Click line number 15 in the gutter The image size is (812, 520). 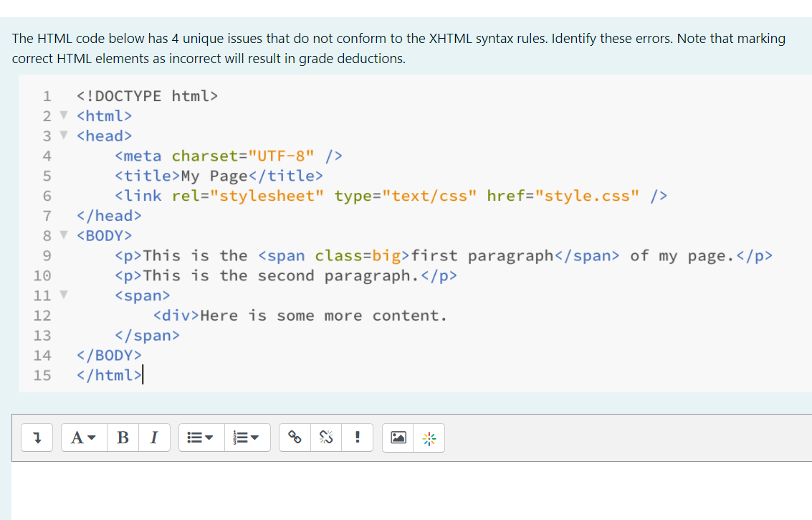coord(42,375)
